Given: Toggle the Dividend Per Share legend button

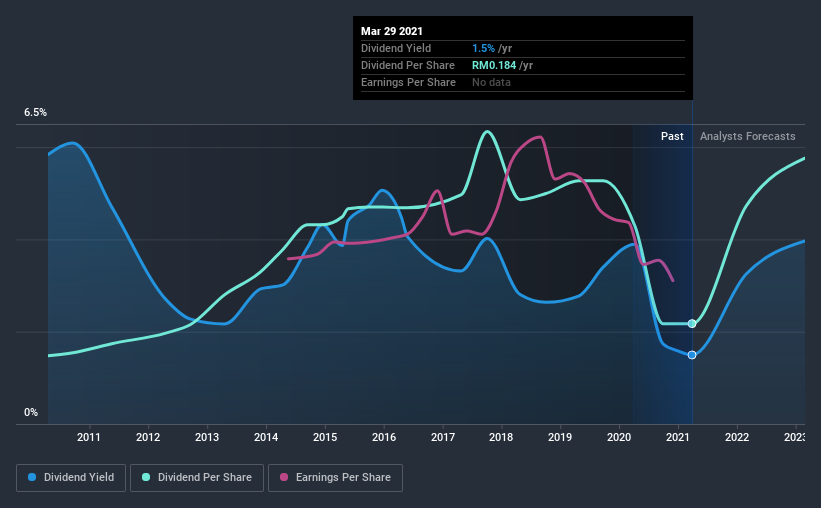Looking at the screenshot, I should point(197,478).
